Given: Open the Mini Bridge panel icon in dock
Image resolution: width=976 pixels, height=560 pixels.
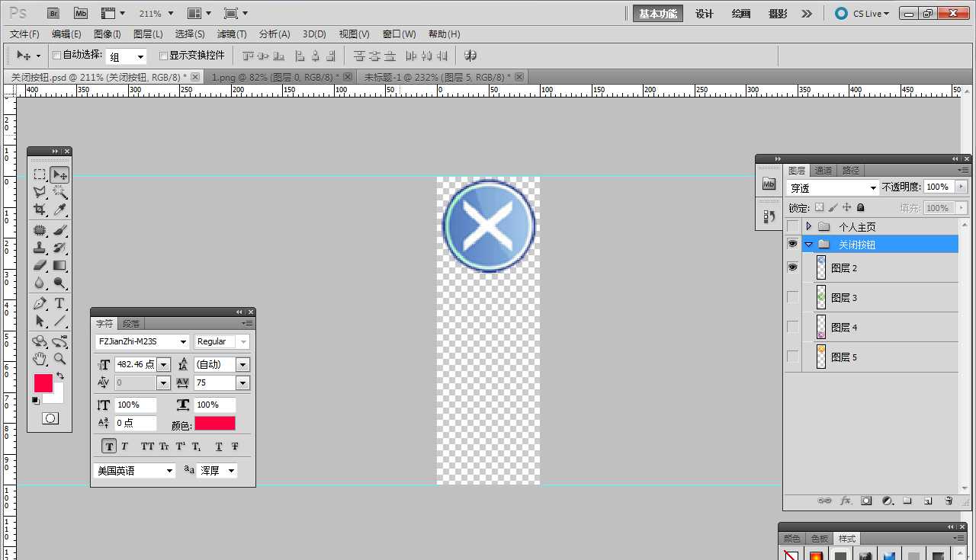Looking at the screenshot, I should click(x=769, y=184).
